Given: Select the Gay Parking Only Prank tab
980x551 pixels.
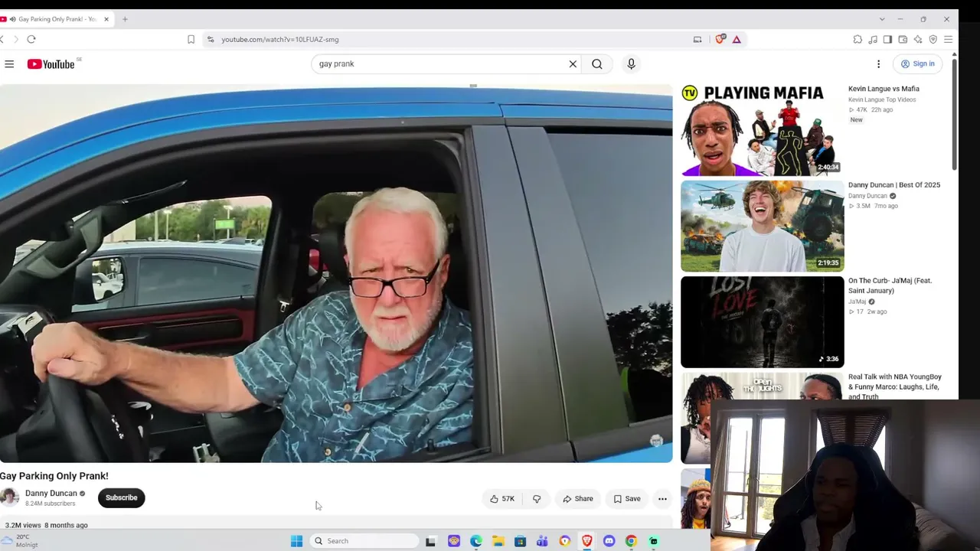Looking at the screenshot, I should pos(57,19).
